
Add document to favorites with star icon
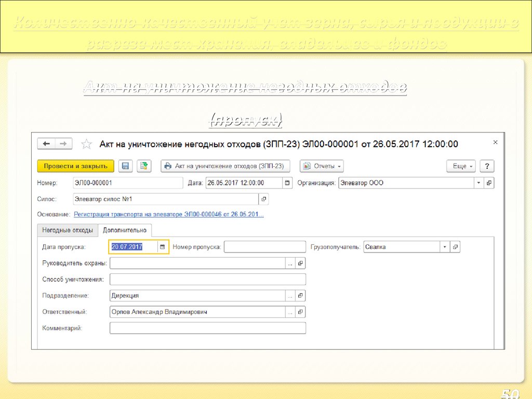87,144
